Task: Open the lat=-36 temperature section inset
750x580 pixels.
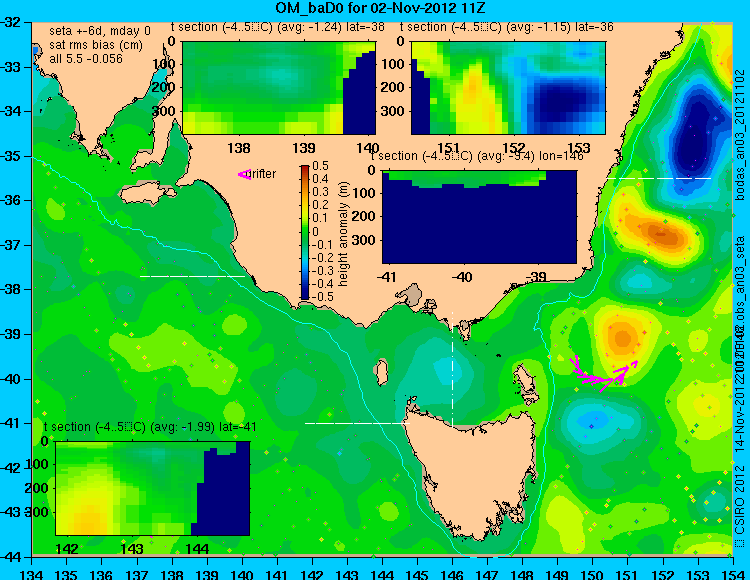Action: point(508,88)
